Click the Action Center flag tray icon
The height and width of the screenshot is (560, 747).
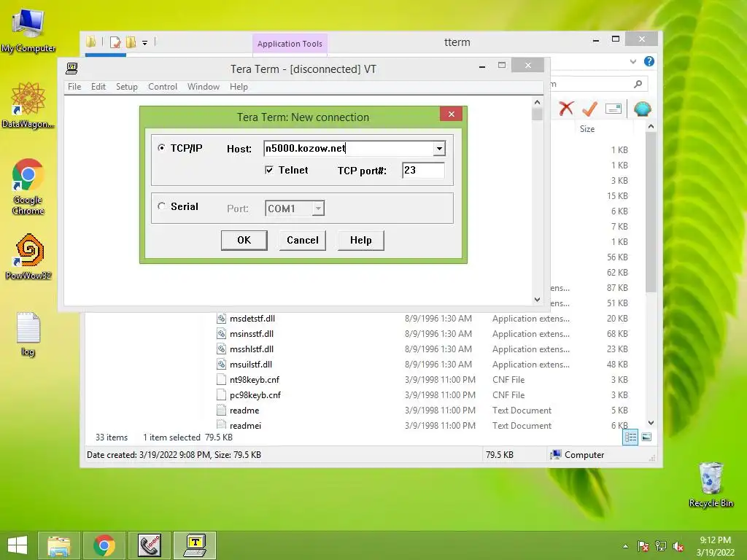pos(643,546)
